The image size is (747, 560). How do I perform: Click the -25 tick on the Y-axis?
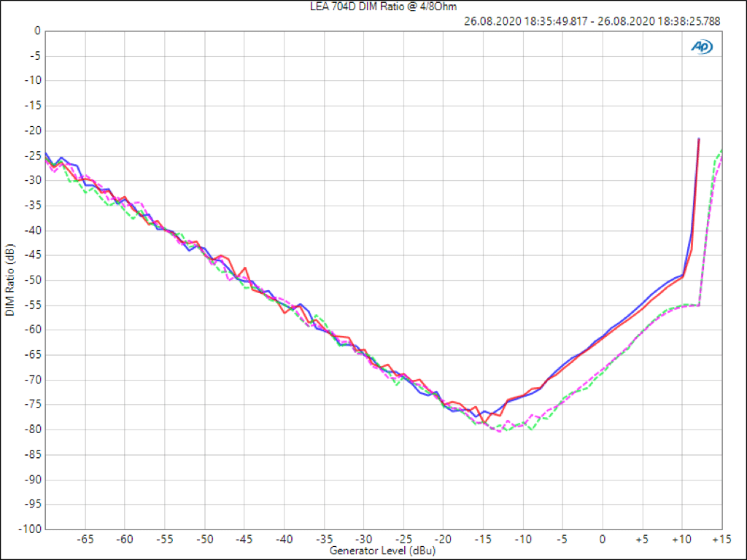(33, 155)
